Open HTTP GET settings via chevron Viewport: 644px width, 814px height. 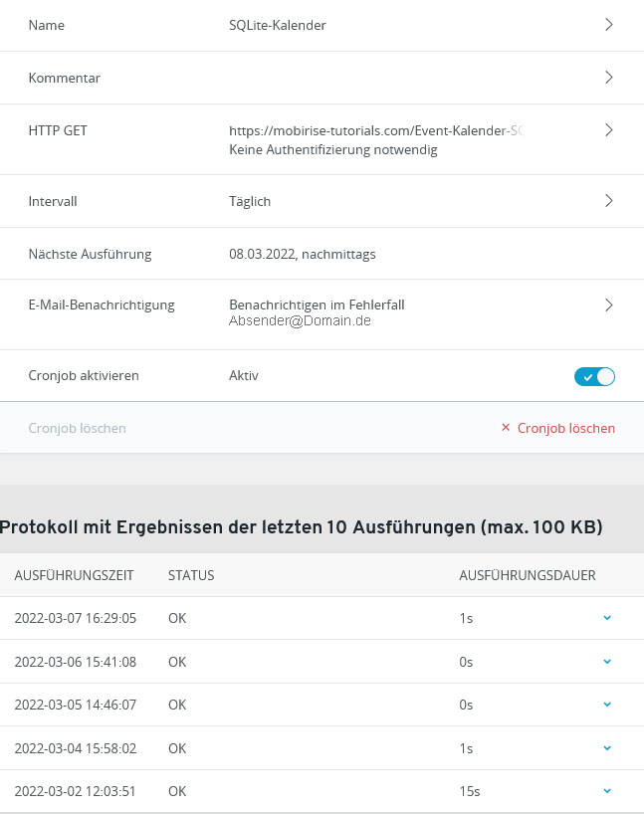608,130
